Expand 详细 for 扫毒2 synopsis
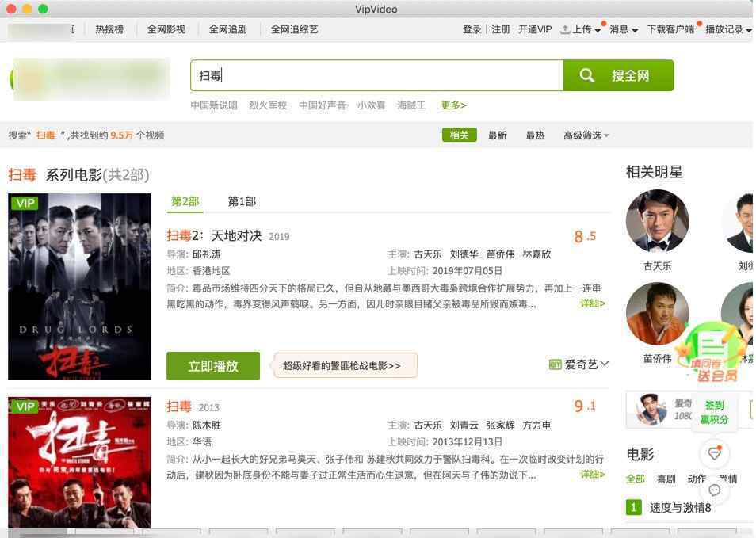756x538 pixels. tap(593, 303)
